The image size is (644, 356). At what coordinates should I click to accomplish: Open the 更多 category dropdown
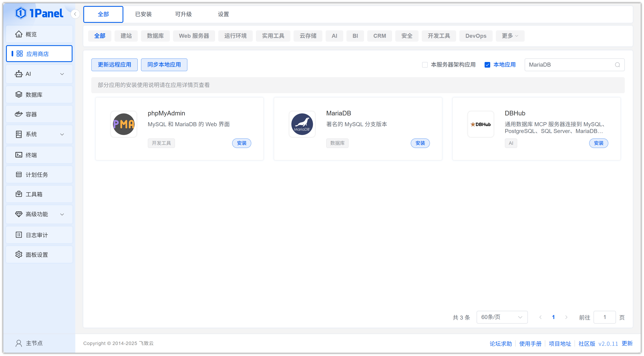pos(510,36)
